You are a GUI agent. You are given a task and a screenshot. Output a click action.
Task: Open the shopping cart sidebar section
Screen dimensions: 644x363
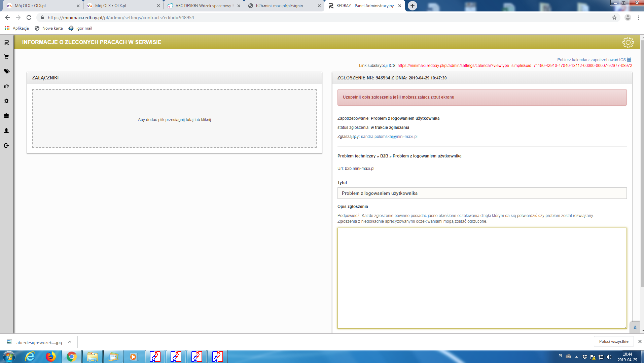click(x=6, y=57)
